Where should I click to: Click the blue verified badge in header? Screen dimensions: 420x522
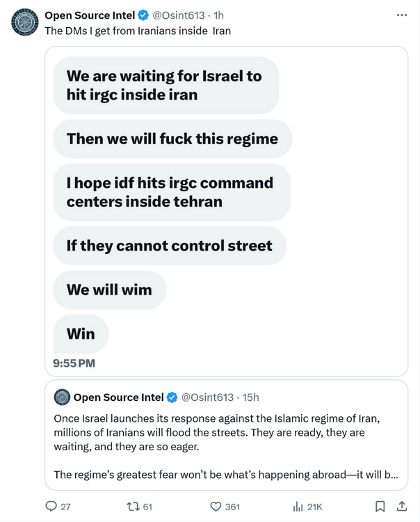[143, 15]
